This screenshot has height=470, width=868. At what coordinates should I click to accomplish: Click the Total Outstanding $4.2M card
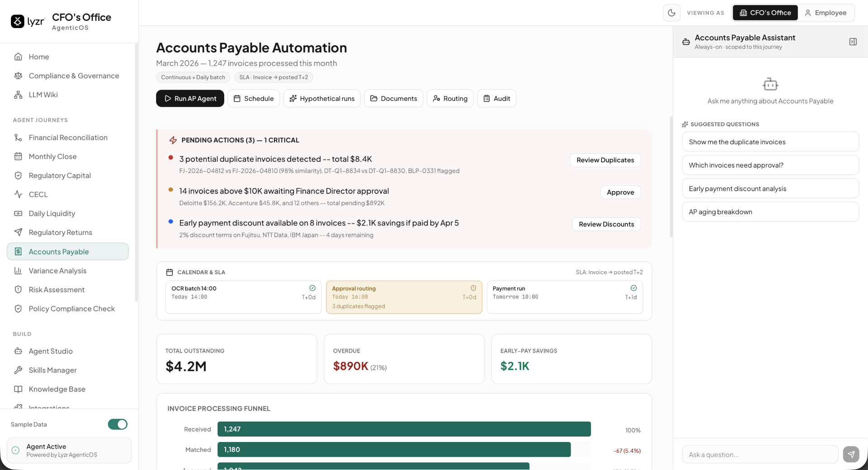coord(236,359)
